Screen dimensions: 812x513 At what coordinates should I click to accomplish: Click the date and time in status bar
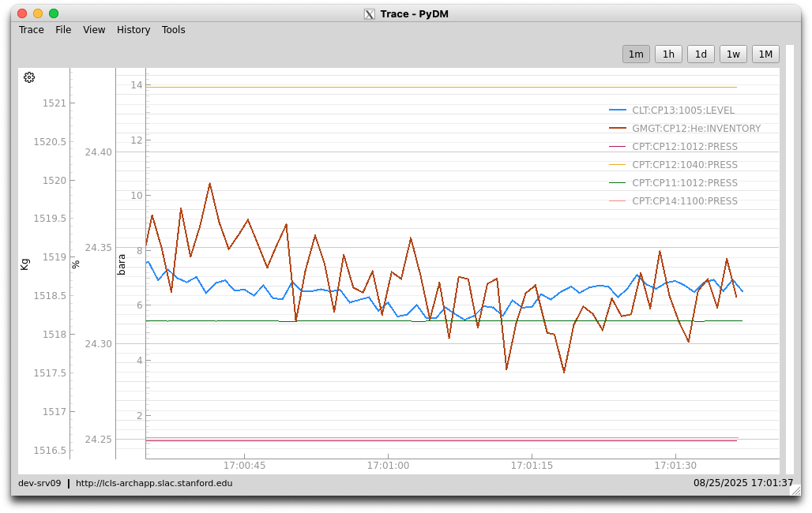click(743, 482)
